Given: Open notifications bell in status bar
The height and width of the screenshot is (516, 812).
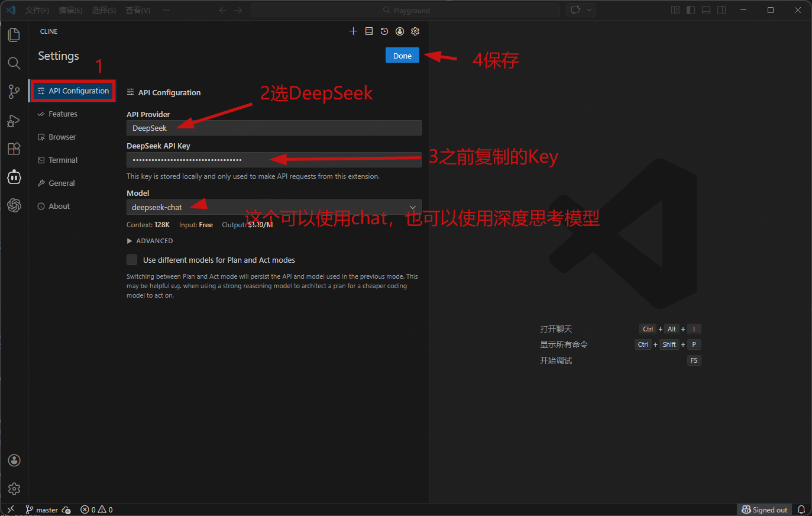Looking at the screenshot, I should pos(801,509).
